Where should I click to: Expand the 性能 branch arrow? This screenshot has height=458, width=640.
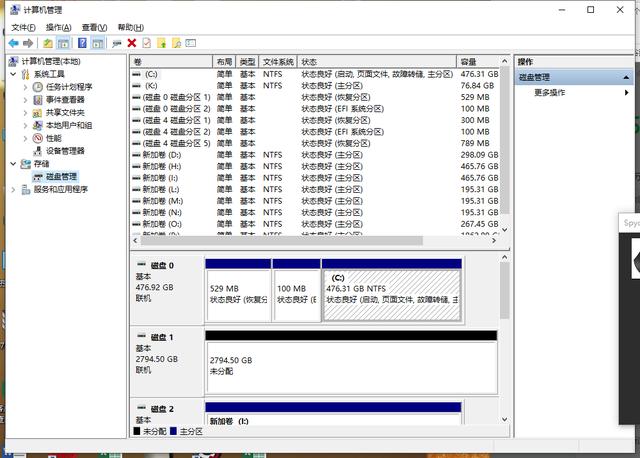point(25,138)
